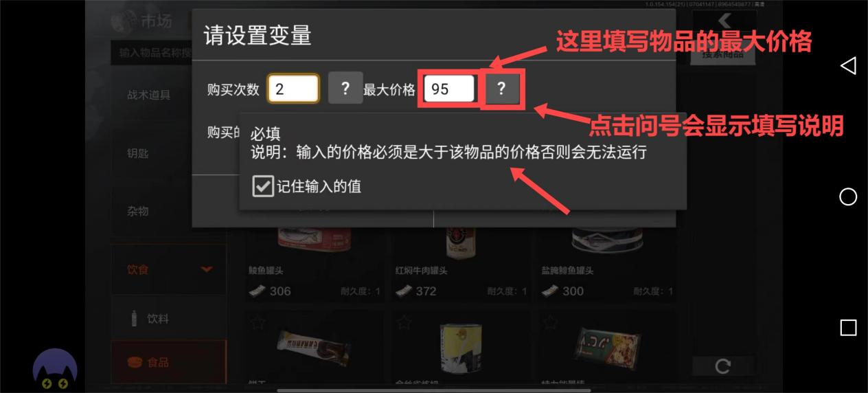Collapse the 饮食 category arrow
This screenshot has width=868, height=393.
(x=207, y=269)
